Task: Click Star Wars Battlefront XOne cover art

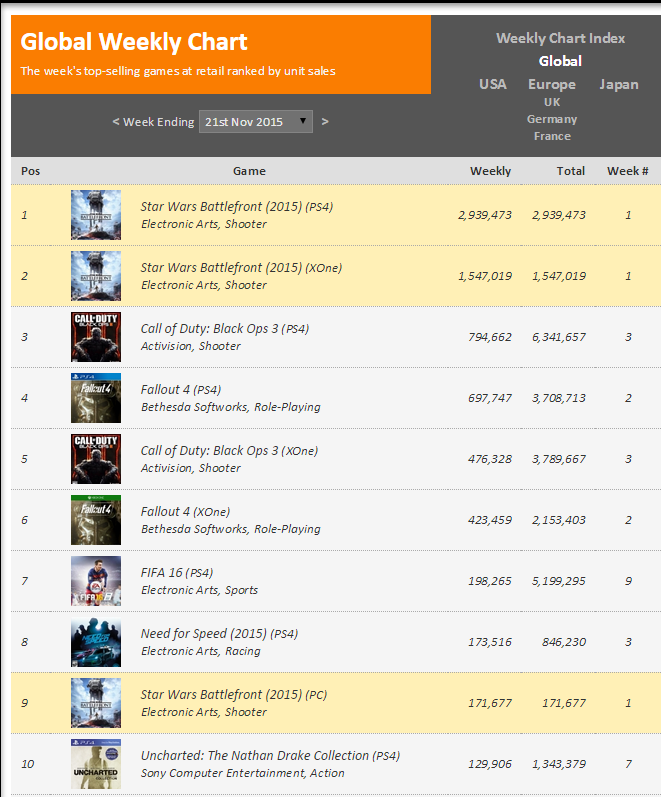Action: (96, 276)
